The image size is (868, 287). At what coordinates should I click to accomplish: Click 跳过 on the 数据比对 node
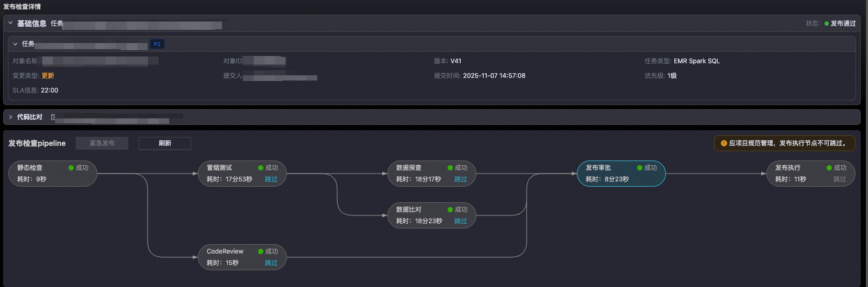(461, 221)
